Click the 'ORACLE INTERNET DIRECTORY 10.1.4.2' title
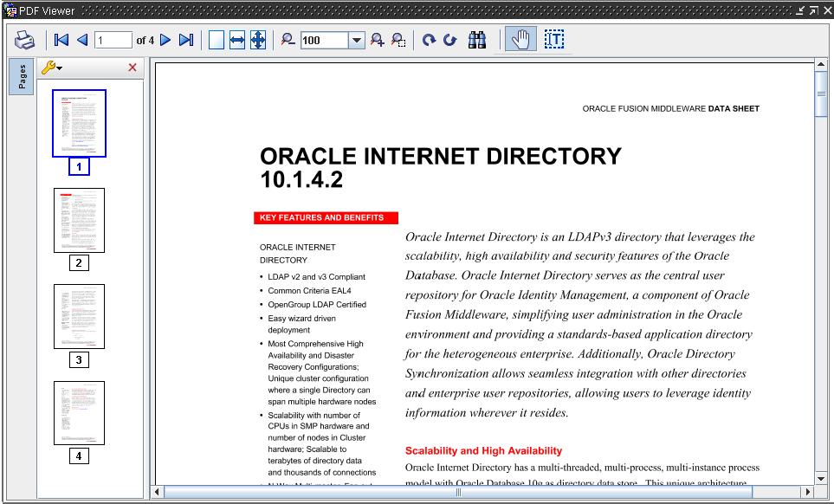This screenshot has height=504, width=834. coord(441,167)
